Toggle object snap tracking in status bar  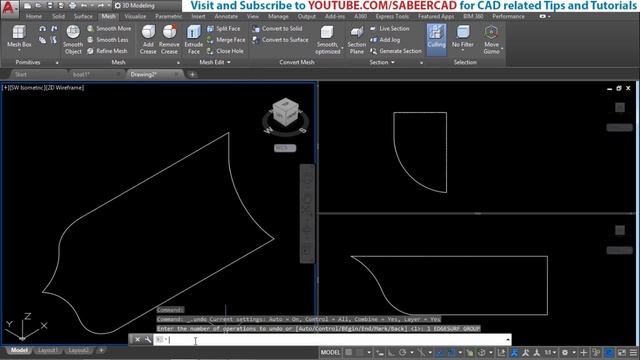tap(440, 352)
